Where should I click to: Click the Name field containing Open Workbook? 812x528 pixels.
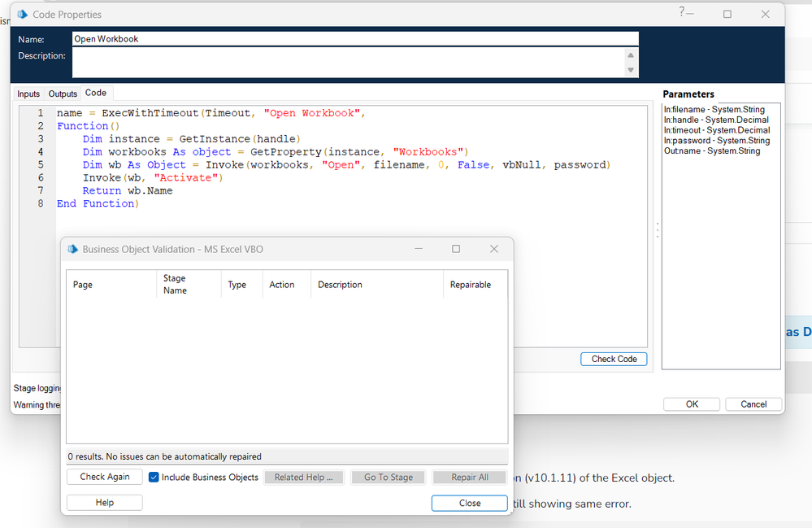tap(354, 39)
